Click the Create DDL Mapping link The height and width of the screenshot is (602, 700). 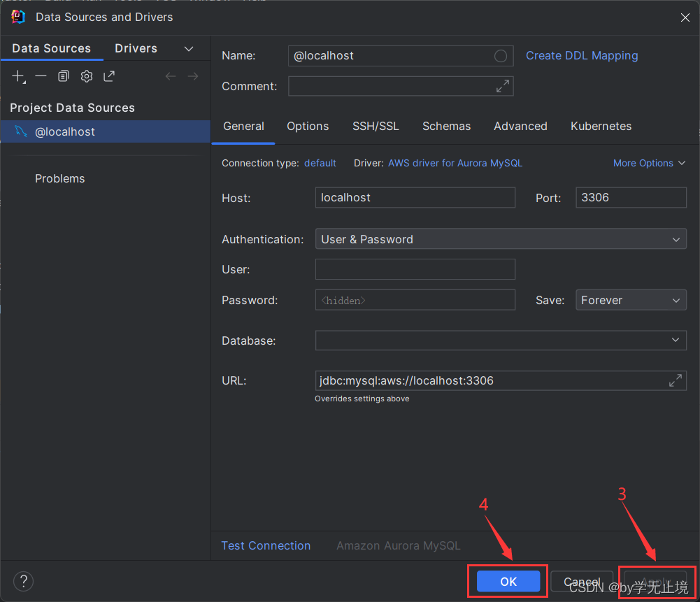(581, 55)
